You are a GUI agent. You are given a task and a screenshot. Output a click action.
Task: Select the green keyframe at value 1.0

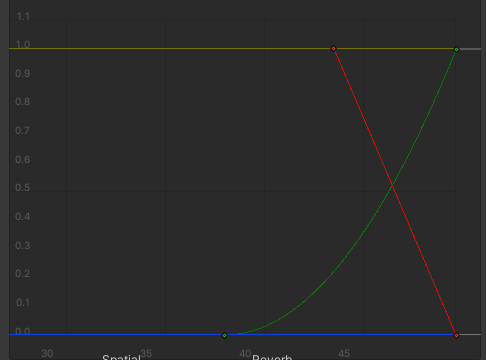pyautogui.click(x=457, y=49)
